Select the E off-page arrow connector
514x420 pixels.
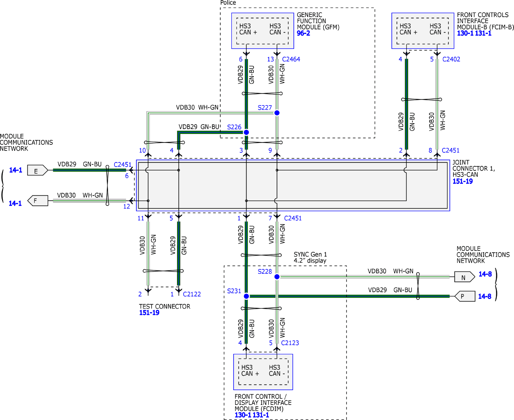(x=37, y=170)
